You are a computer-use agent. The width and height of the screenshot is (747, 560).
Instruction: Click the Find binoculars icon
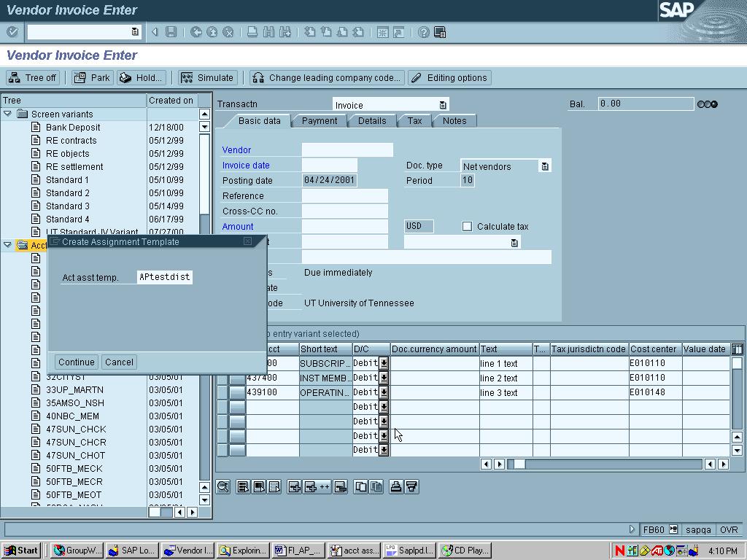pos(268,32)
